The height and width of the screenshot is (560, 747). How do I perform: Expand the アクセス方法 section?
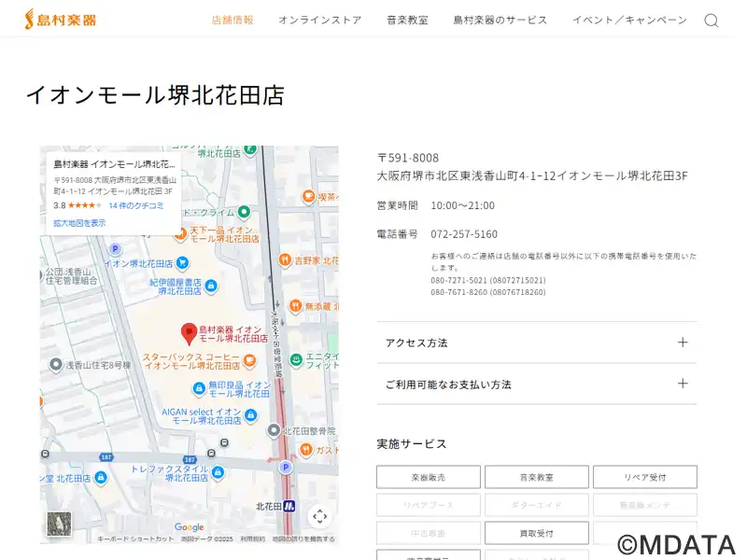pyautogui.click(x=536, y=343)
